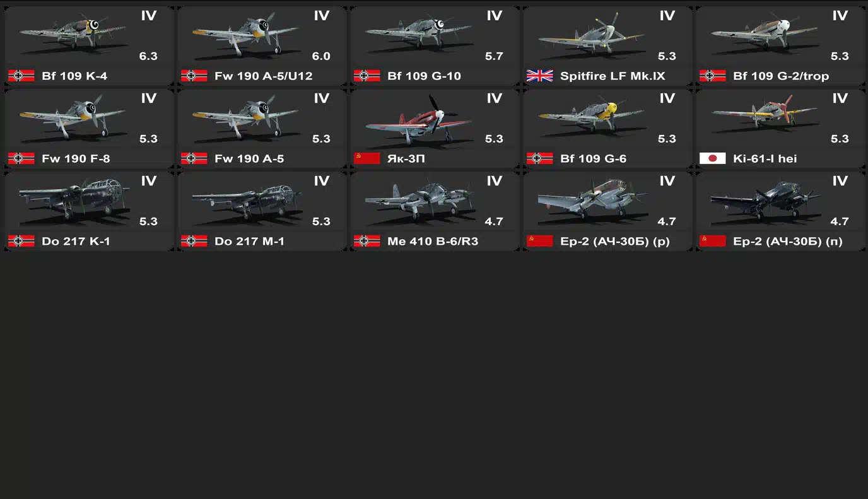Click the Soviet flag icon beside Як-3П

pyautogui.click(x=367, y=158)
